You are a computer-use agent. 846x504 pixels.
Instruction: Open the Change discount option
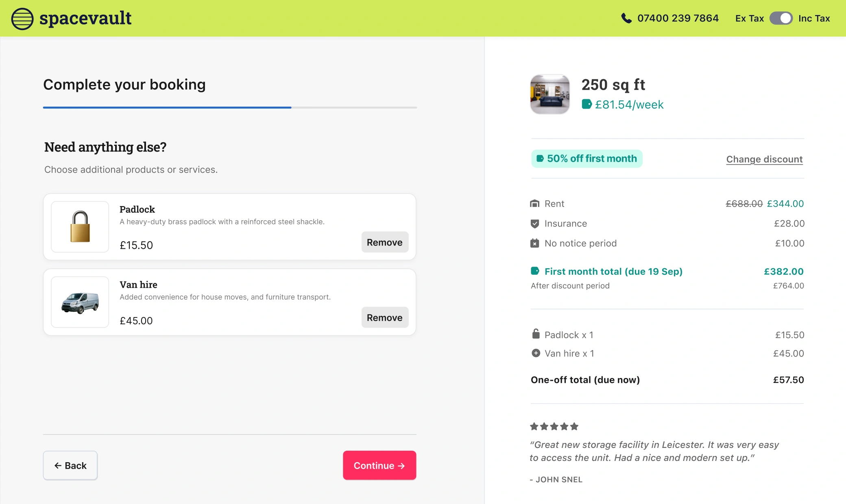(x=764, y=159)
